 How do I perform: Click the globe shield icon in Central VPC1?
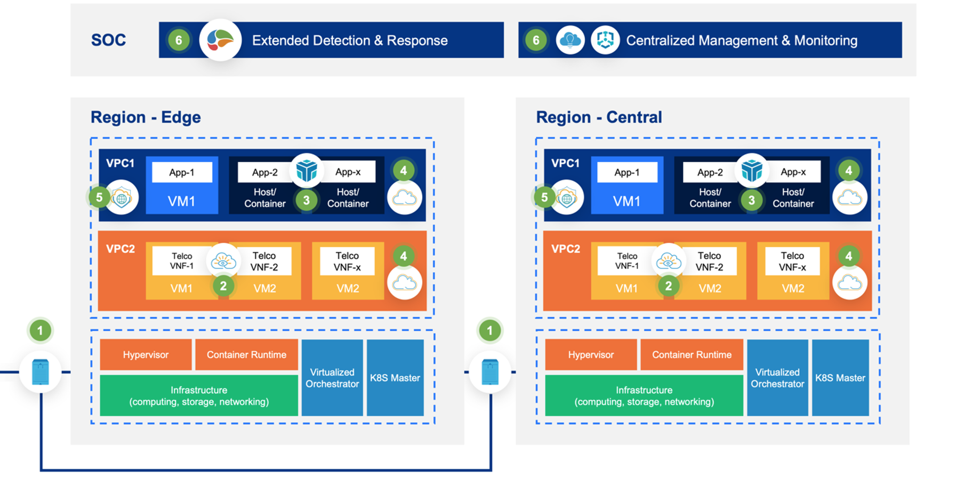[567, 198]
